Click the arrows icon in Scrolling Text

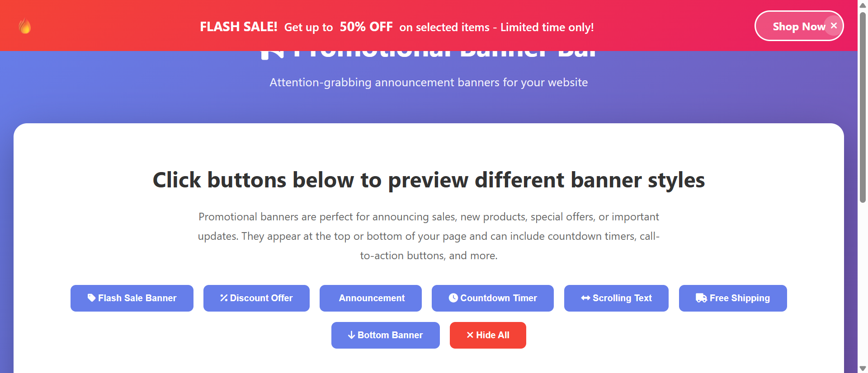click(585, 298)
